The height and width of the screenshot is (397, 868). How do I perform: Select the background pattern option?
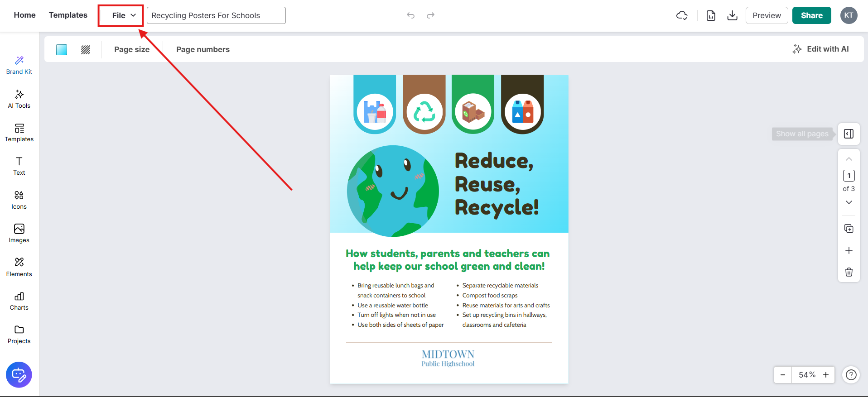tap(86, 50)
